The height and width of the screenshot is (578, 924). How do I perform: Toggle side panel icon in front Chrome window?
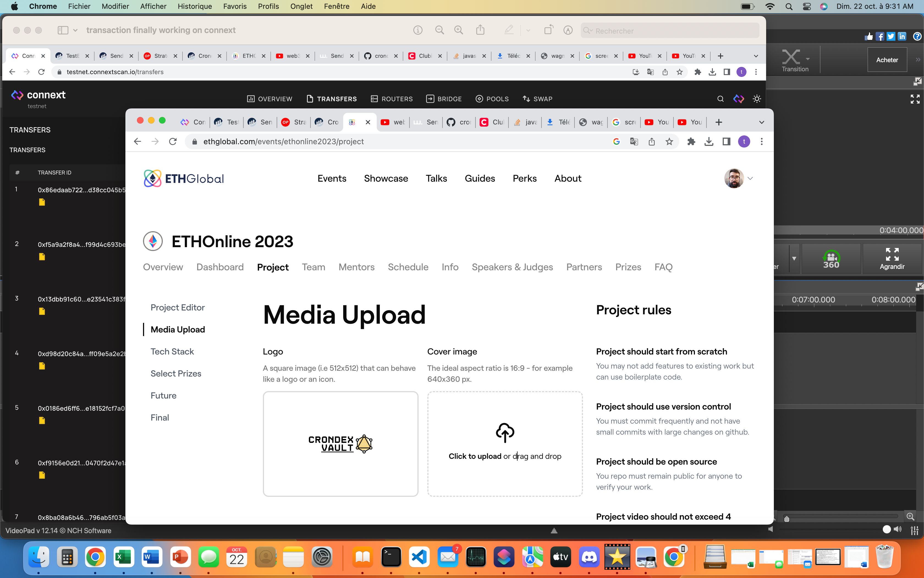(x=726, y=142)
